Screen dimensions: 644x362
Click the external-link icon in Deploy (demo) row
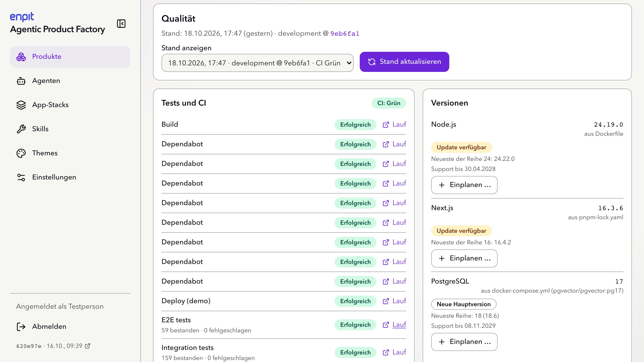[386, 301]
